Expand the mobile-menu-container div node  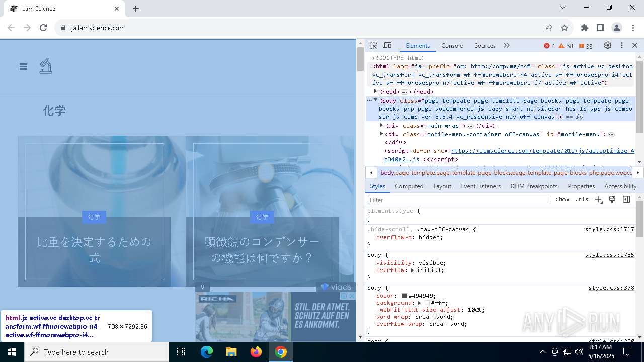coord(381,134)
